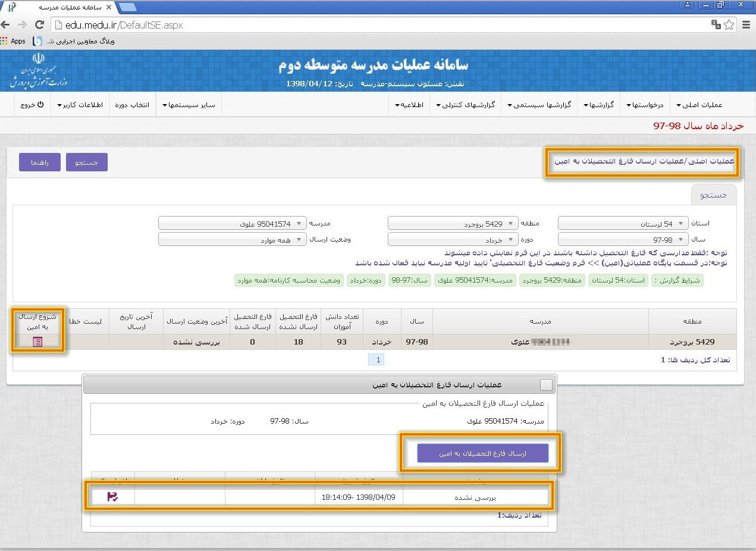Expand the استان (province) dropdown

(x=623, y=224)
